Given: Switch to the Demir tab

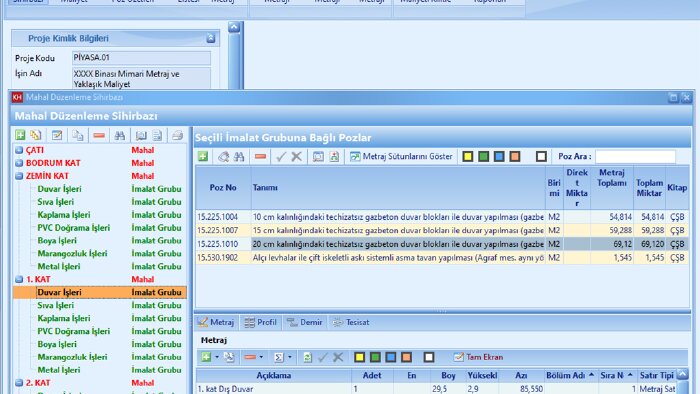Looking at the screenshot, I should (x=305, y=322).
